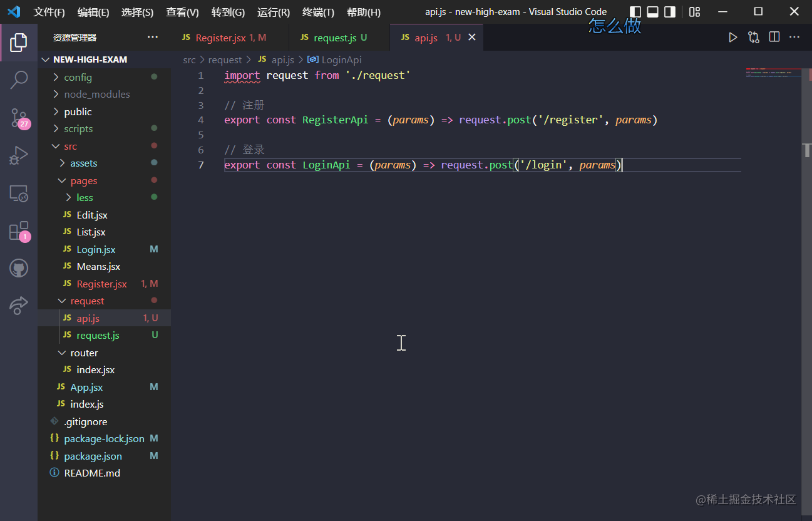Split the editor to the right
Image resolution: width=812 pixels, height=521 pixels.
click(774, 38)
